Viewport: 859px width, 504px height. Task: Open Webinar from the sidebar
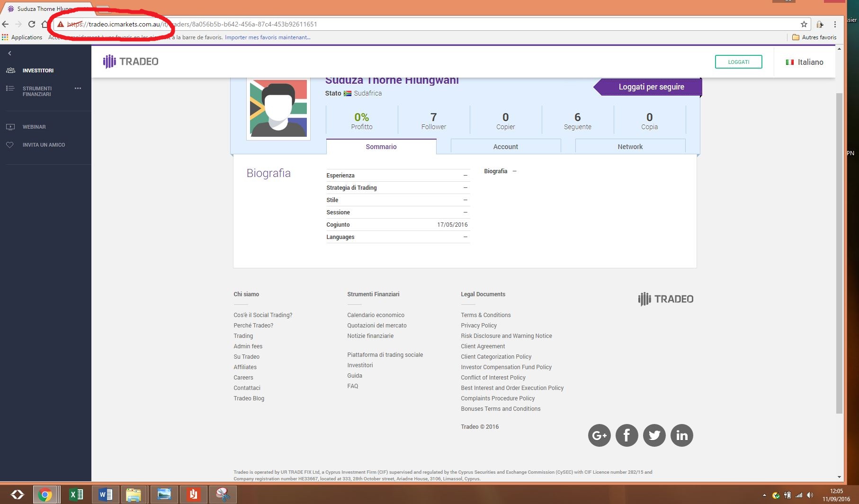(x=34, y=127)
